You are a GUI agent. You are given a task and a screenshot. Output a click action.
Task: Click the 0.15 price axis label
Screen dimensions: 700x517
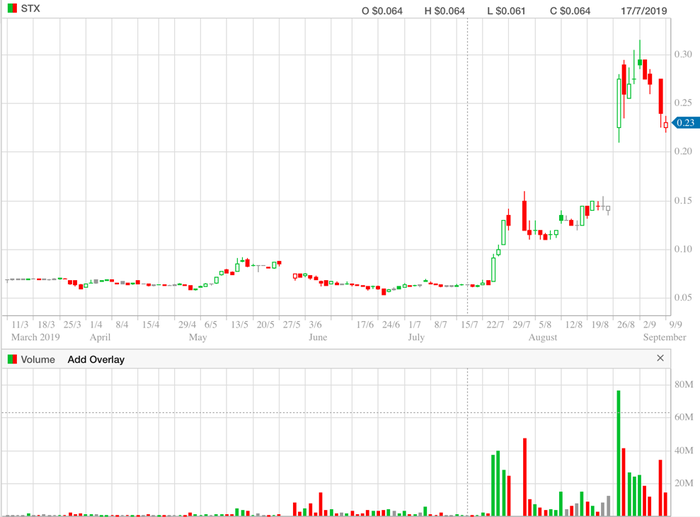[683, 200]
